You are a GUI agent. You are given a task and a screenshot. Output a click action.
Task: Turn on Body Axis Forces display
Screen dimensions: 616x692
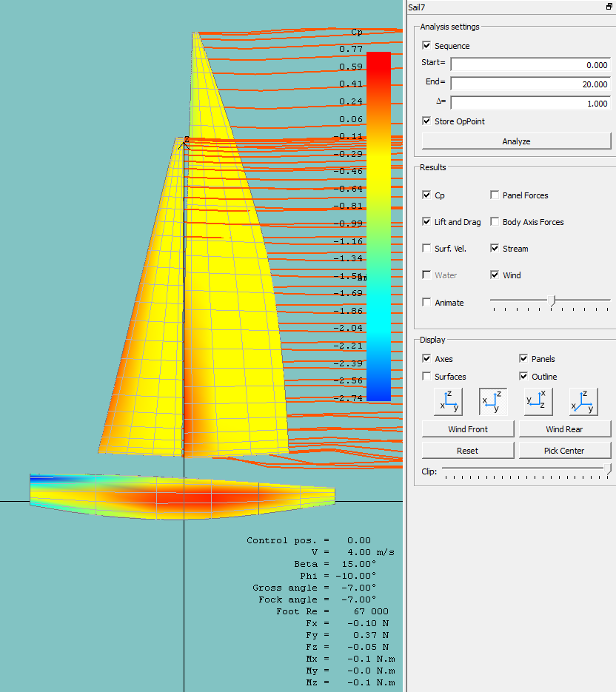495,222
